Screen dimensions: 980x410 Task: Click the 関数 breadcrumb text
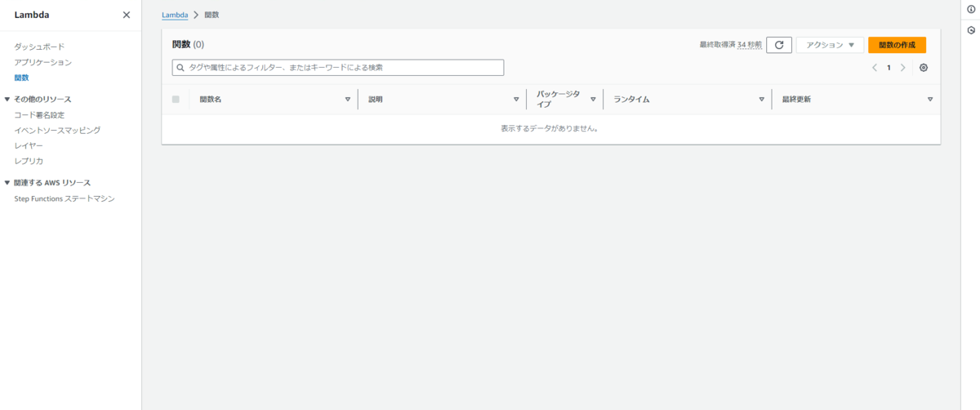point(212,15)
